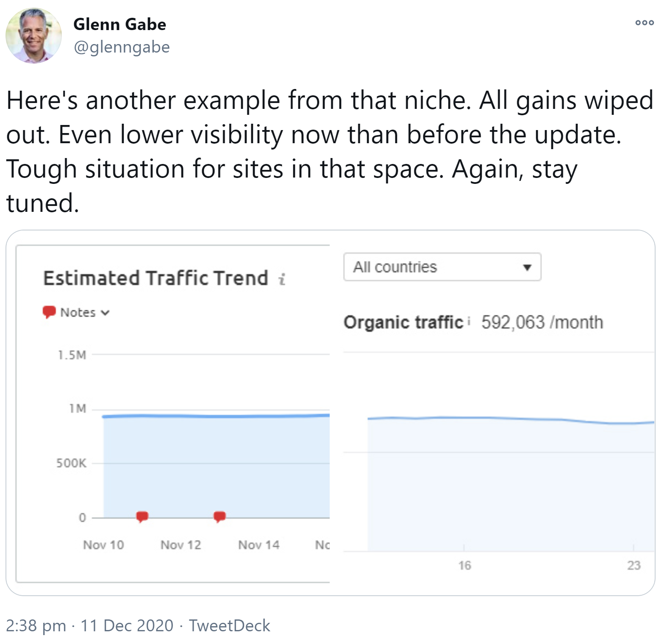Expand the Notes filter chevron

pyautogui.click(x=105, y=313)
